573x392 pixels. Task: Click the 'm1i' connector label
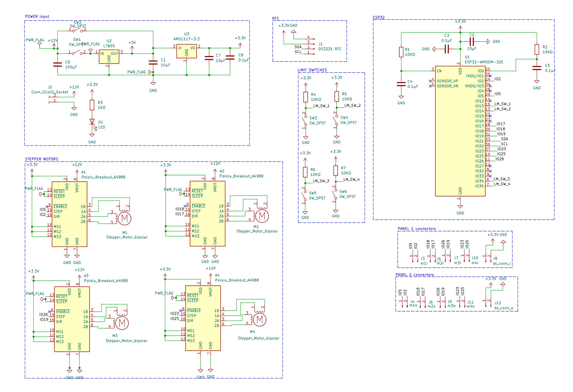click(424, 263)
